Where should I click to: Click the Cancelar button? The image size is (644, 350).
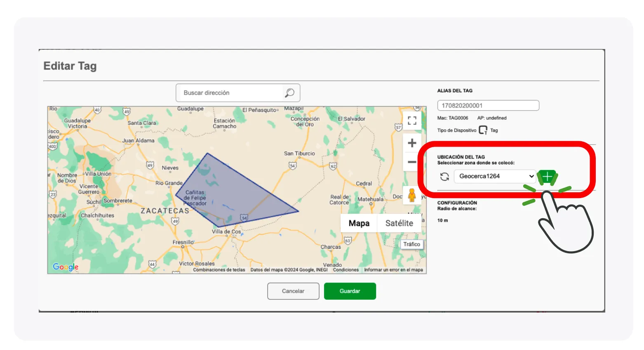(293, 291)
